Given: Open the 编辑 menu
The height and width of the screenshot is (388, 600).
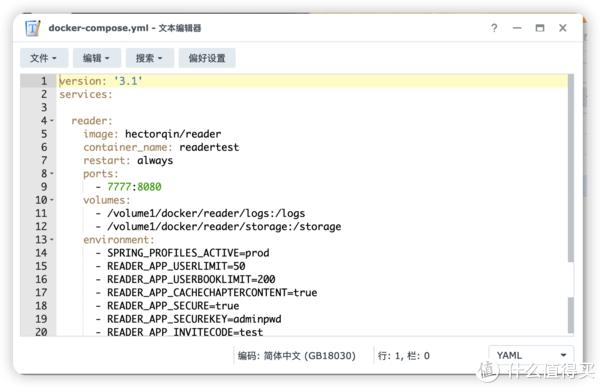Looking at the screenshot, I should [97, 58].
